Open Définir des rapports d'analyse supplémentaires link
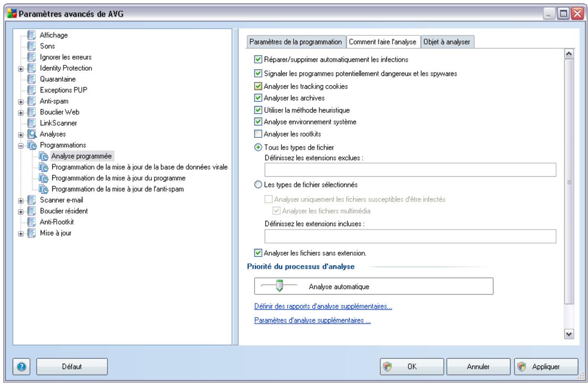 click(323, 307)
